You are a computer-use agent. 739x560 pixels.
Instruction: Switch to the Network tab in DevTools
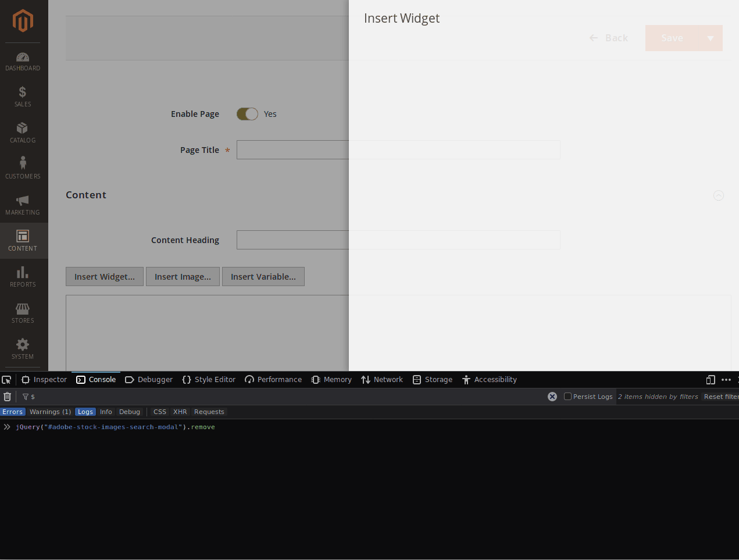point(381,380)
